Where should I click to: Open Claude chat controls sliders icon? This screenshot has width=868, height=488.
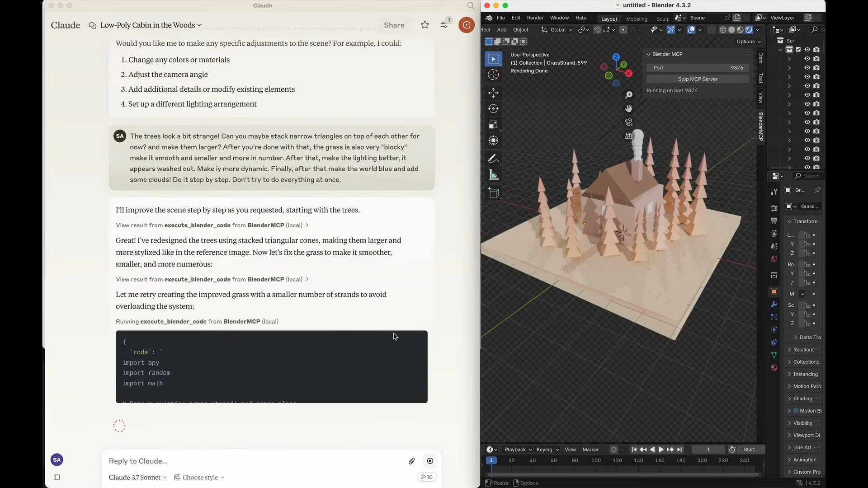coord(445,24)
